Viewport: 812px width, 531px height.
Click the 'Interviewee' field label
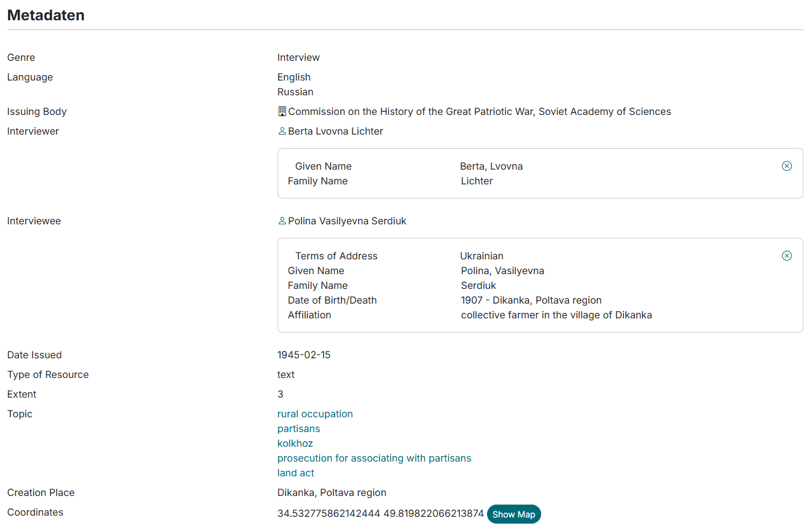[x=34, y=221]
